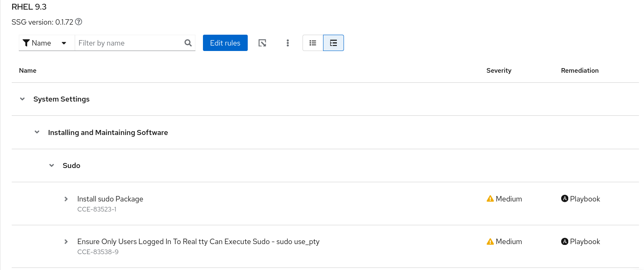Click the Severity column header
Image resolution: width=644 pixels, height=270 pixels.
499,71
